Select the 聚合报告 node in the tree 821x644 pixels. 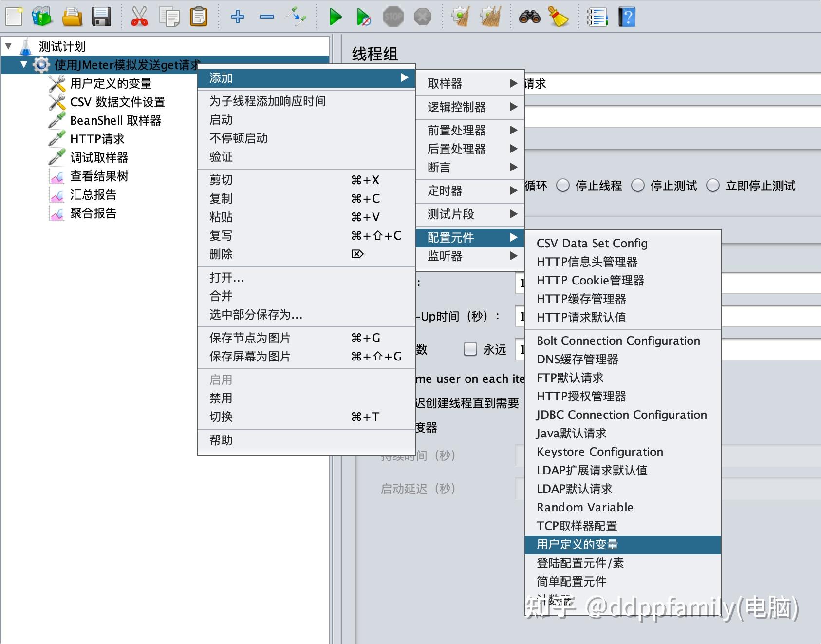coord(93,213)
